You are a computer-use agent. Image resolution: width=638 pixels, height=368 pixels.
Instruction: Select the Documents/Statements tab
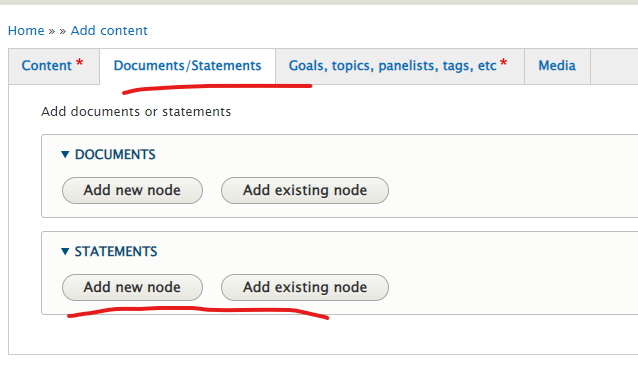[x=187, y=66]
